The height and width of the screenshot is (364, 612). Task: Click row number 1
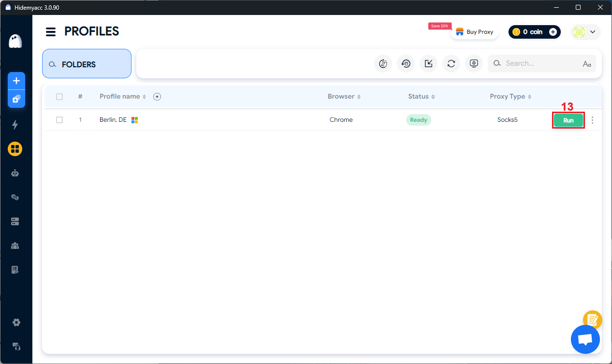tap(80, 120)
